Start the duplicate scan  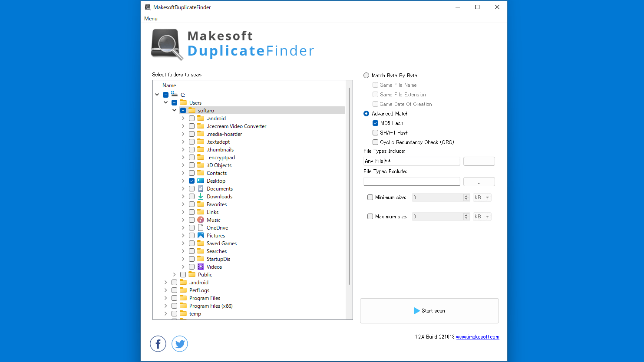click(429, 311)
